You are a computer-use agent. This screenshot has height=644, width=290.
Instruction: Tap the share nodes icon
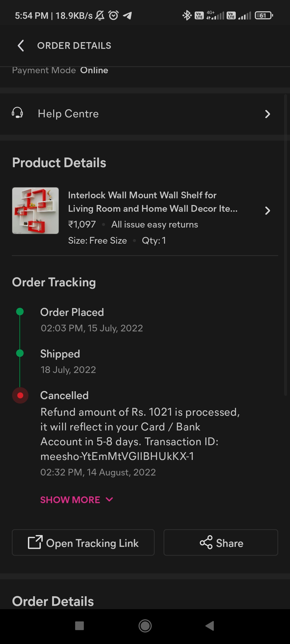(x=206, y=542)
